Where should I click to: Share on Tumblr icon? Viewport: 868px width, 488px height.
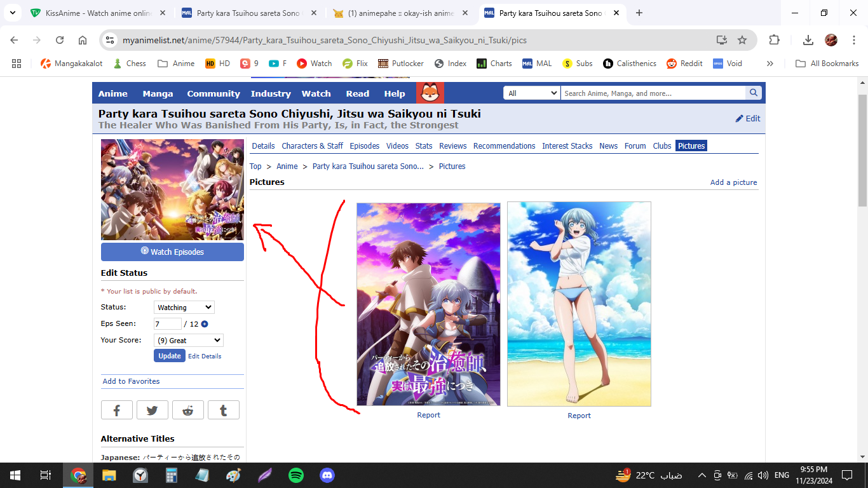(x=224, y=410)
